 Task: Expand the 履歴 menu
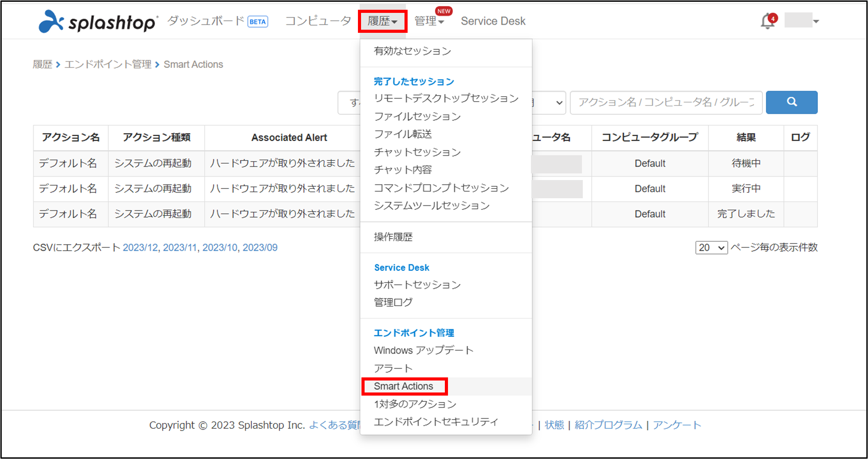click(382, 21)
